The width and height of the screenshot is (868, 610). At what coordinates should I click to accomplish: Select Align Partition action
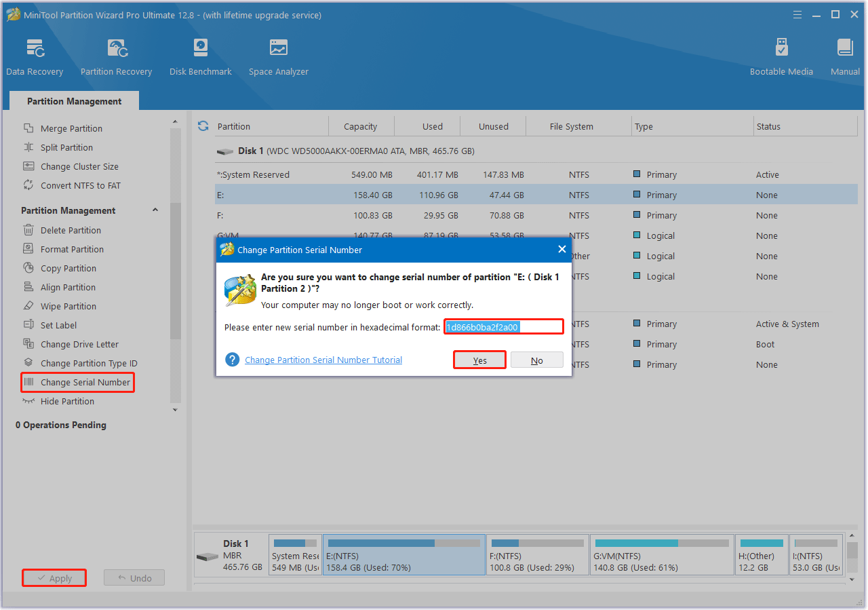point(68,287)
